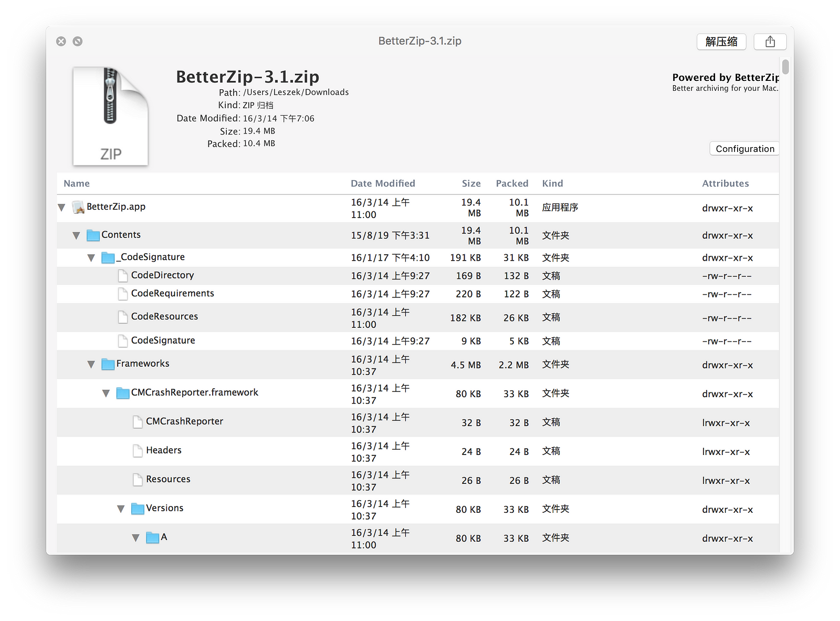840x621 pixels.
Task: Sort by the Name column header
Action: pyautogui.click(x=77, y=183)
